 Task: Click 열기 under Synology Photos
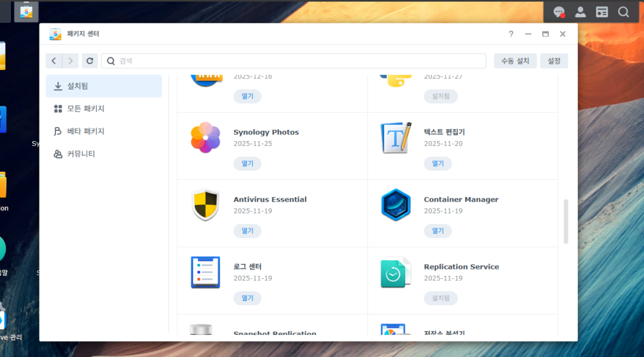pyautogui.click(x=247, y=164)
